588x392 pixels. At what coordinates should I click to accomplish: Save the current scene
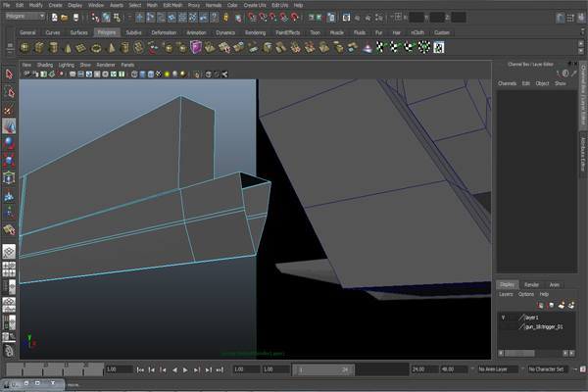pyautogui.click(x=75, y=18)
